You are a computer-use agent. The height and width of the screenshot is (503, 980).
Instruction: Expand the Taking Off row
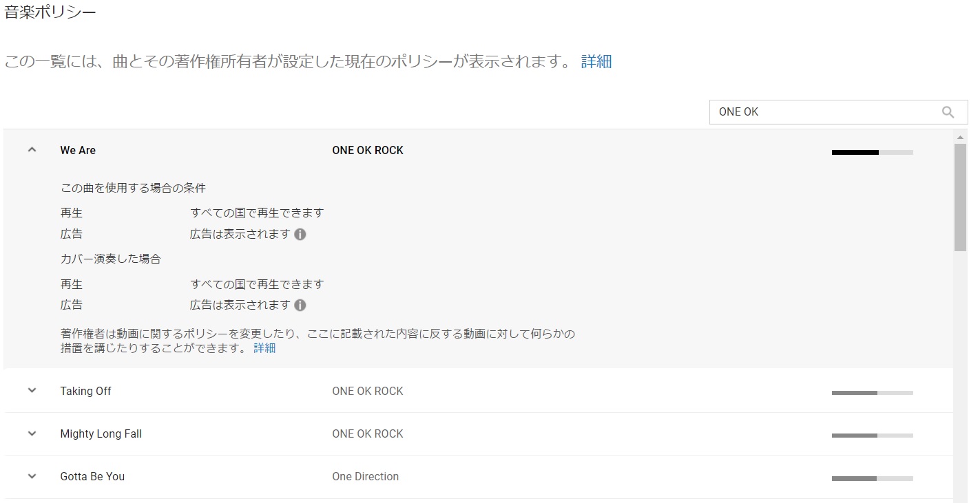pyautogui.click(x=32, y=391)
